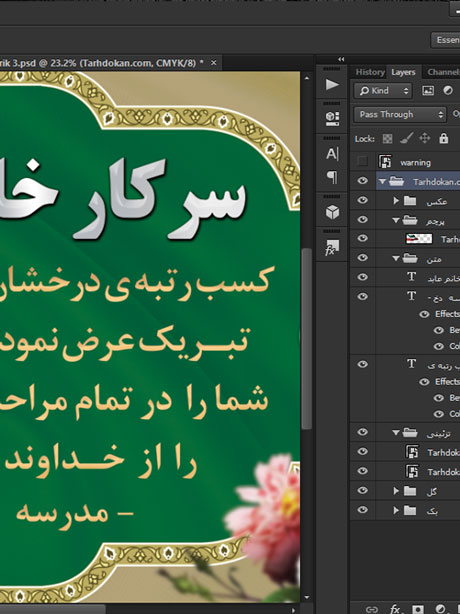The height and width of the screenshot is (614, 460).
Task: Hide the بک group
Action: (363, 510)
